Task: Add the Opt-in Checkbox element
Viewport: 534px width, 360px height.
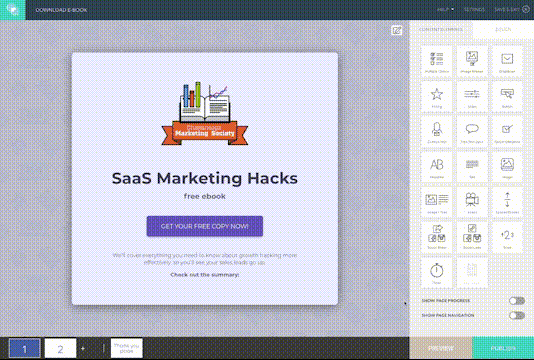Action: click(x=507, y=132)
